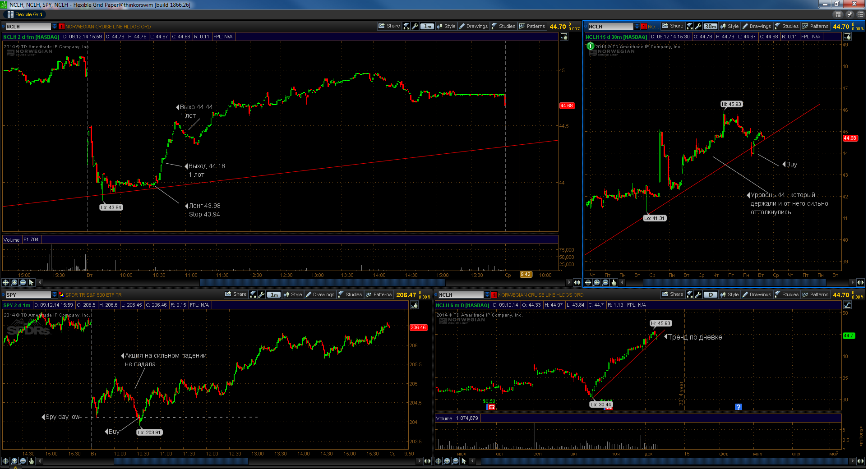Select the pointer tool under the top-left chart
The width and height of the screenshot is (868, 469).
31,282
